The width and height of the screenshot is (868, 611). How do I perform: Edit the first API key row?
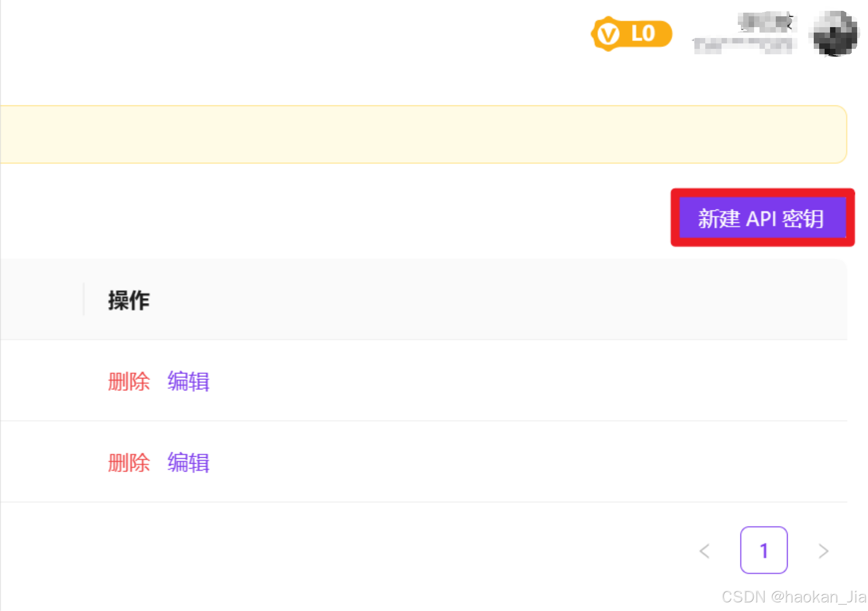pos(188,381)
